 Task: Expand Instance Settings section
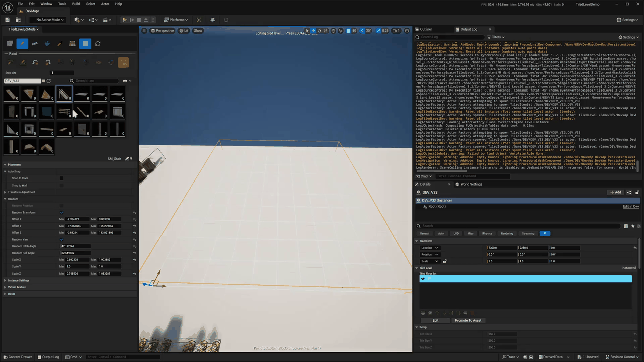click(5, 280)
